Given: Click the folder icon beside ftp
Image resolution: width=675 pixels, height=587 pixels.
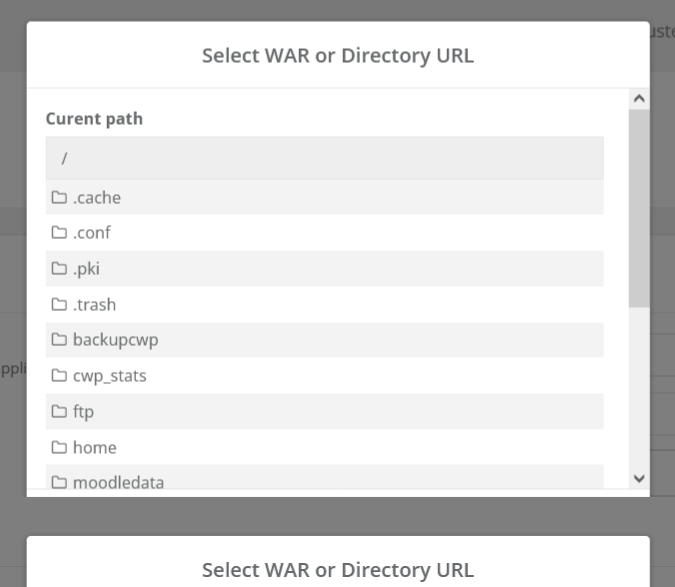Looking at the screenshot, I should point(59,412).
